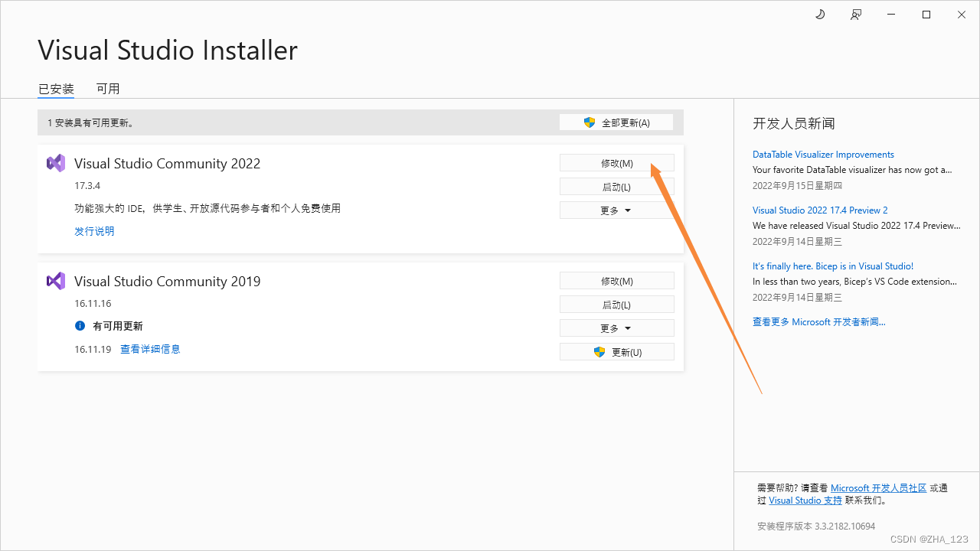Viewport: 980px width, 551px height.
Task: Close the Visual Studio Installer window
Action: coord(962,15)
